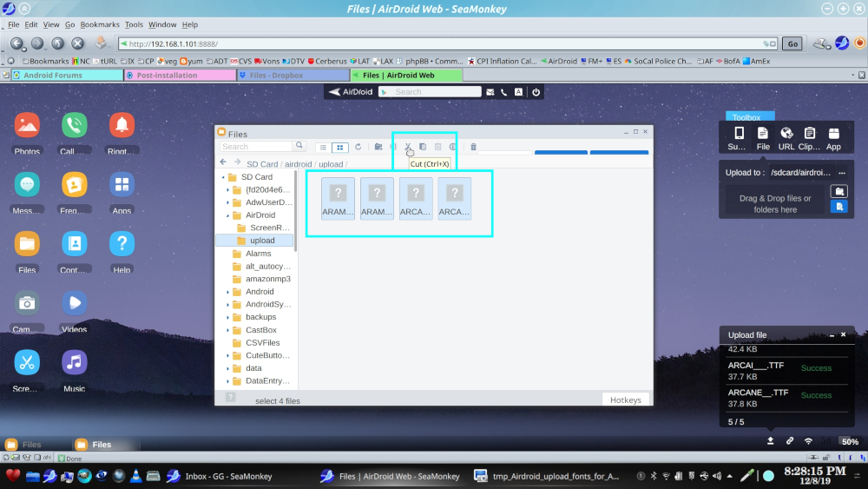Click the properties info icon in Files toolbar

point(453,147)
